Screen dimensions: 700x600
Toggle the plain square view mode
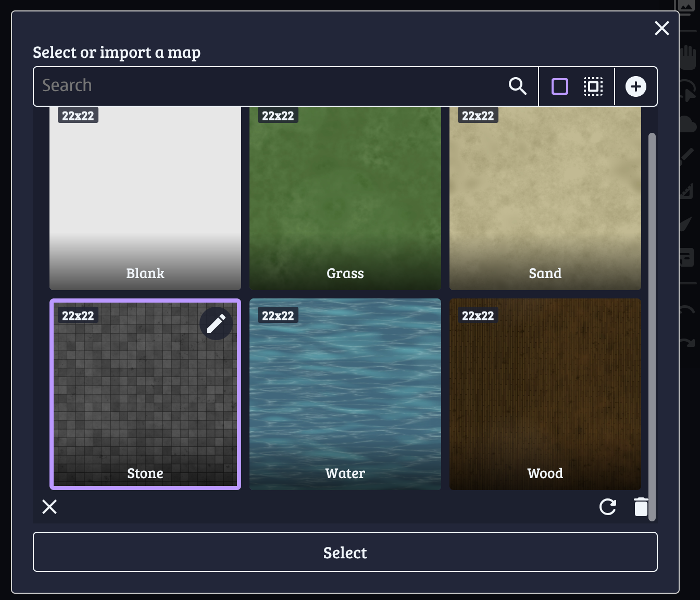(x=559, y=86)
